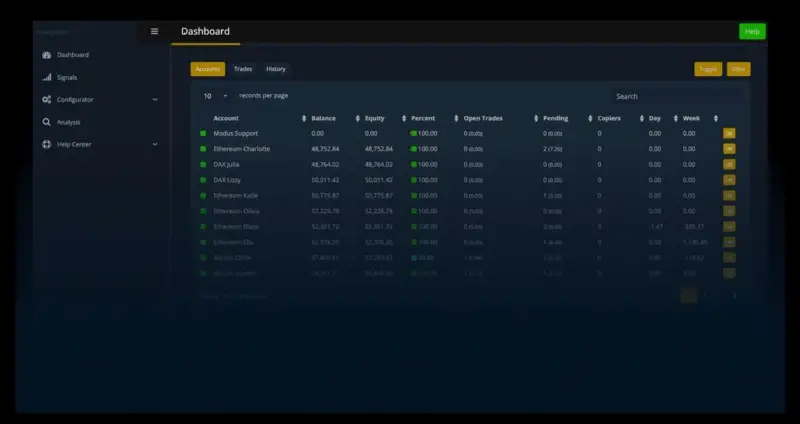
Task: Click action icon for DAX Julia row
Action: point(729,165)
